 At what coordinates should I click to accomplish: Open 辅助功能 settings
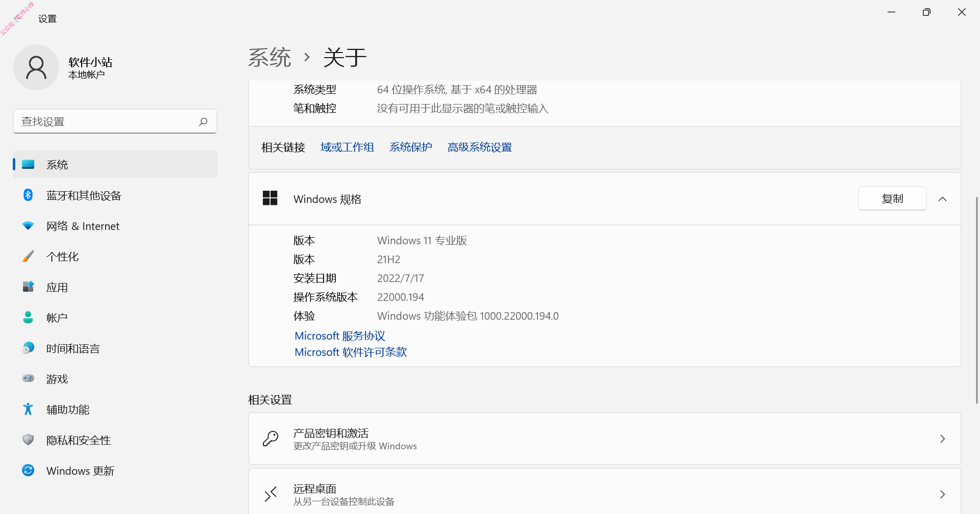(x=115, y=409)
